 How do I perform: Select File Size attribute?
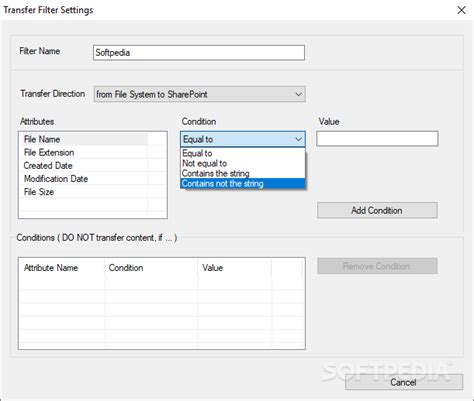pyautogui.click(x=83, y=192)
